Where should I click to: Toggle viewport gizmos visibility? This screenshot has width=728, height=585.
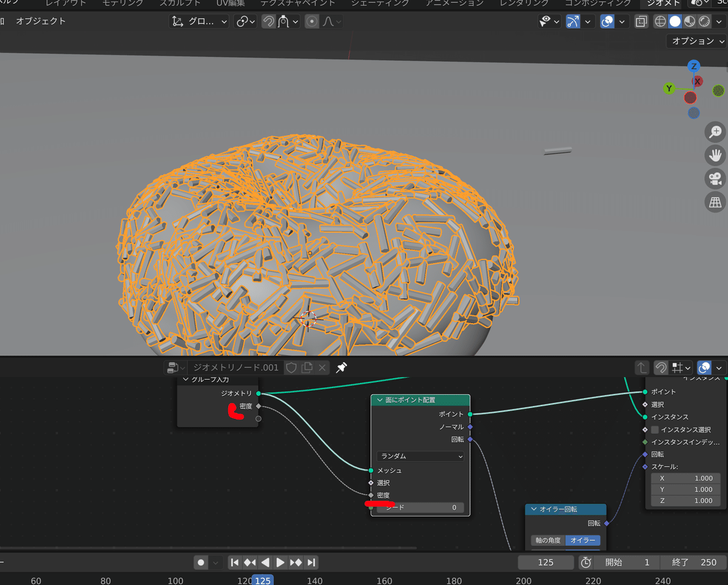click(x=573, y=21)
